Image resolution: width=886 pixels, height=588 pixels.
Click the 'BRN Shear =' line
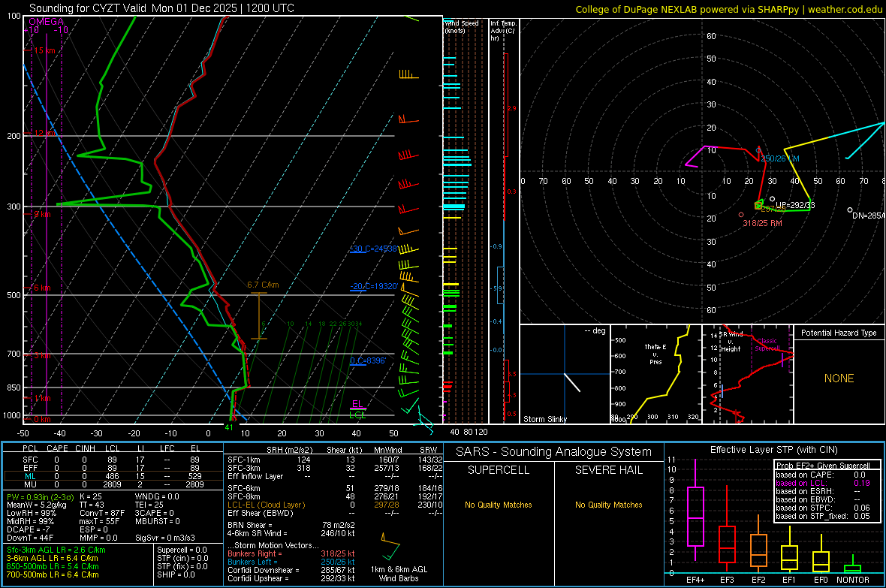click(291, 525)
